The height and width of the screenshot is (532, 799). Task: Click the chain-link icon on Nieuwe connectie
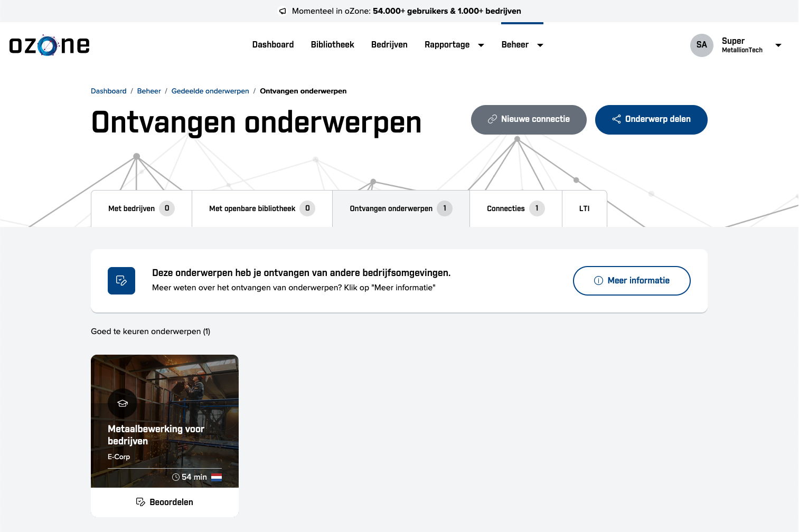tap(493, 119)
